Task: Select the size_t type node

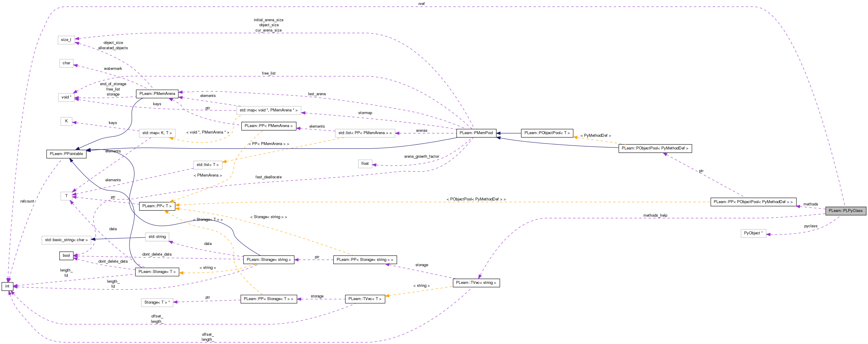Action: coord(66,40)
